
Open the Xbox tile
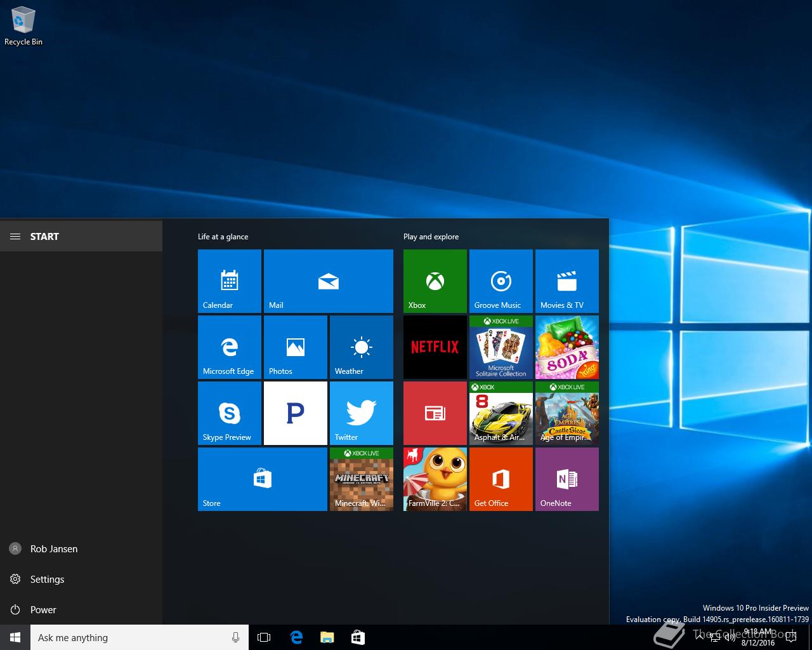(x=435, y=281)
